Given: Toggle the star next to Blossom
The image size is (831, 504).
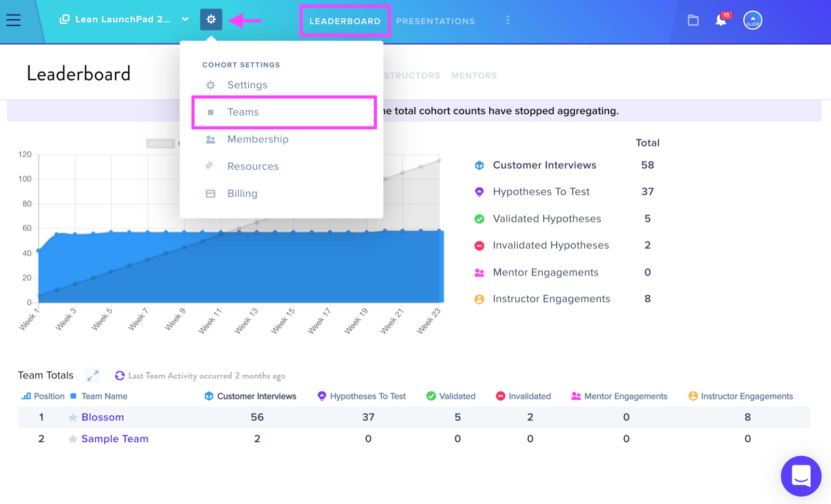Looking at the screenshot, I should coord(73,417).
